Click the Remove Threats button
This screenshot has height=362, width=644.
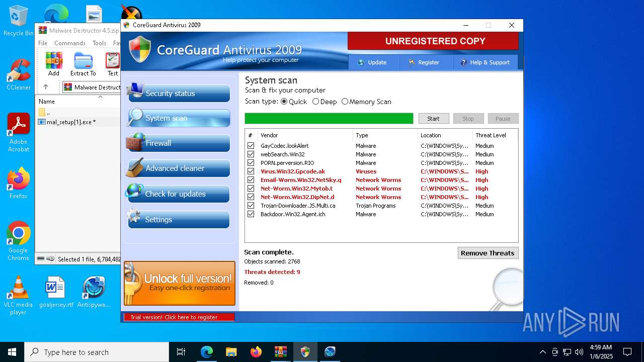pyautogui.click(x=488, y=253)
